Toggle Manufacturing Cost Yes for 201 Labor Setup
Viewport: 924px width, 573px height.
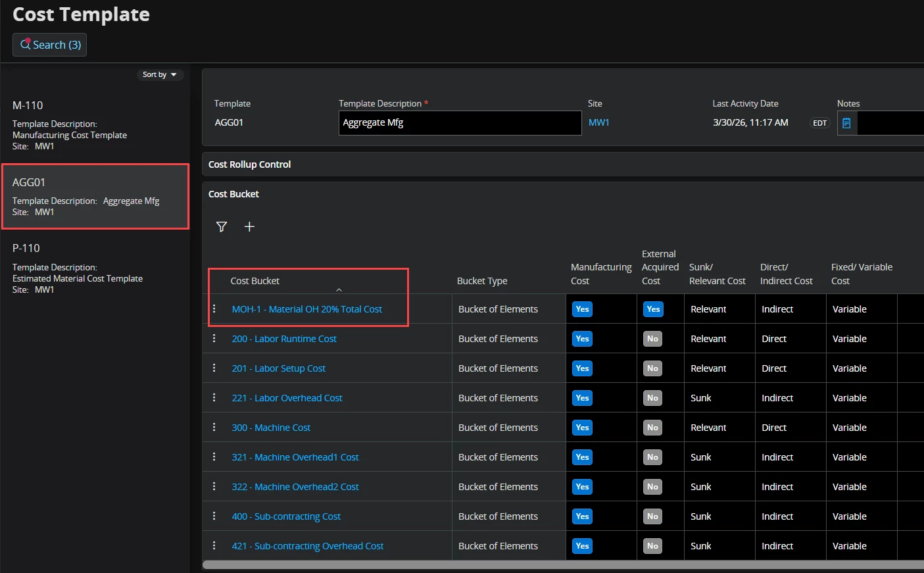pyautogui.click(x=582, y=368)
